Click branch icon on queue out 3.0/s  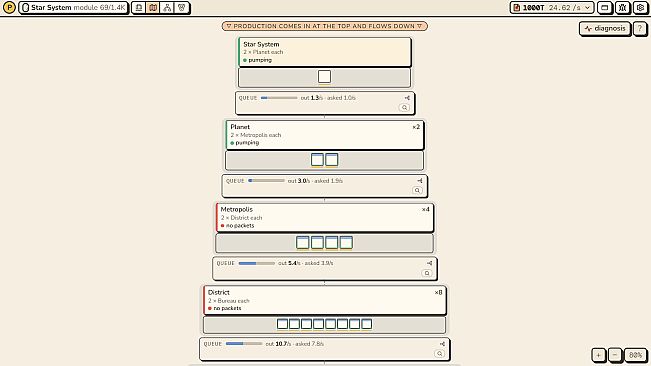pyautogui.click(x=420, y=181)
